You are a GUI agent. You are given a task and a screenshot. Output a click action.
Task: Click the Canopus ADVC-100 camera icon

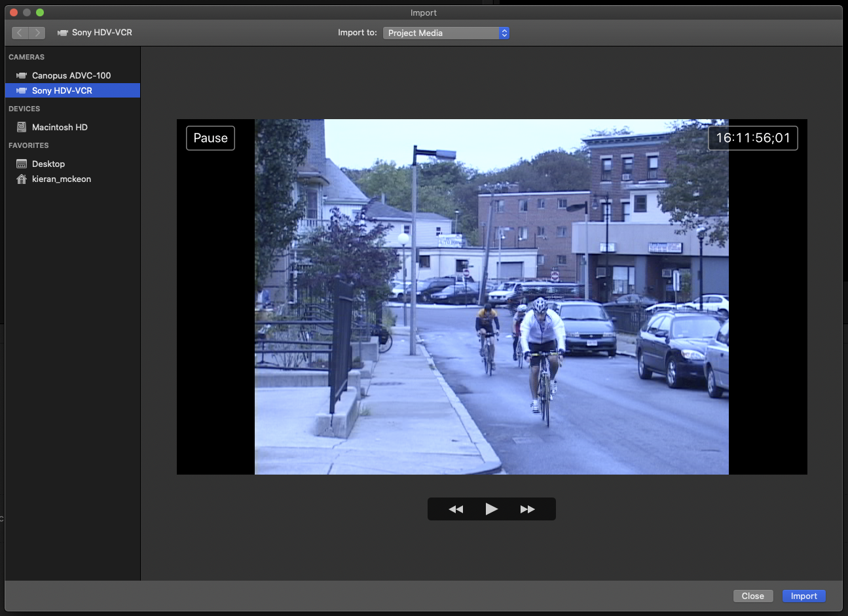coord(22,75)
